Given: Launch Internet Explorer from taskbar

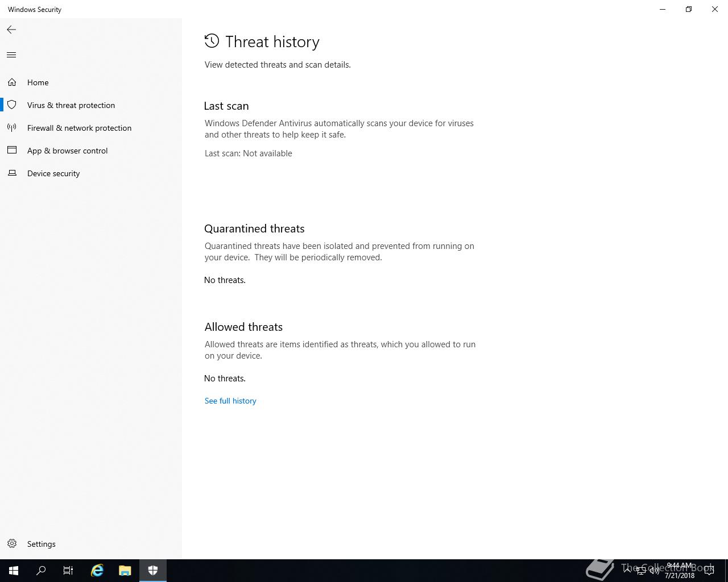Looking at the screenshot, I should click(97, 571).
